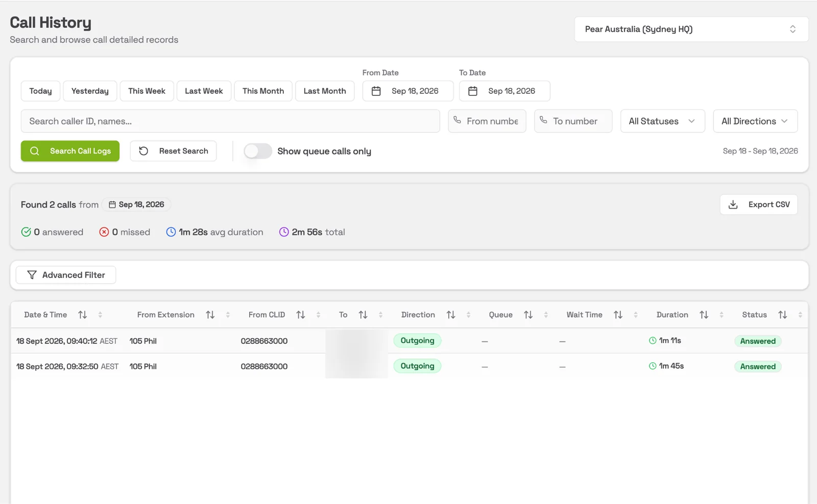Click Answered badge in the 09:32:50 row
The image size is (817, 504).
[758, 366]
